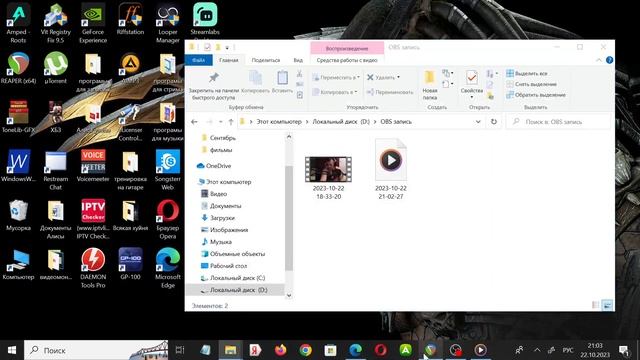
Task: Click the Windows taskbar Поиск search box
Action: pos(96,350)
